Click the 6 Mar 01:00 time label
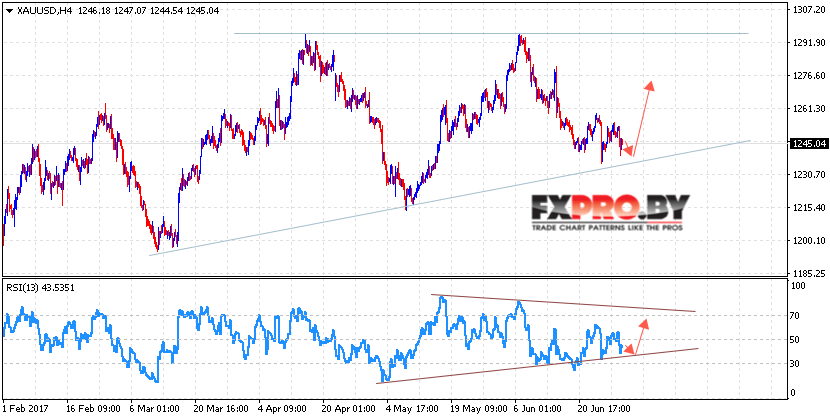830x420 pixels. [157, 409]
